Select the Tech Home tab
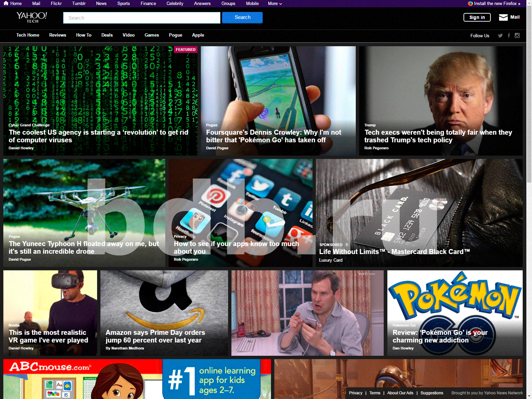This screenshot has width=532, height=399. point(28,35)
